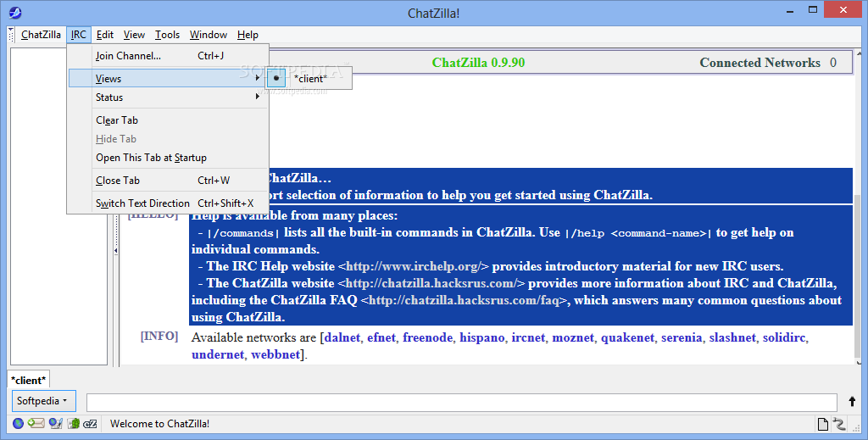Select Clear Tab menu entry
The width and height of the screenshot is (868, 440).
click(x=169, y=120)
